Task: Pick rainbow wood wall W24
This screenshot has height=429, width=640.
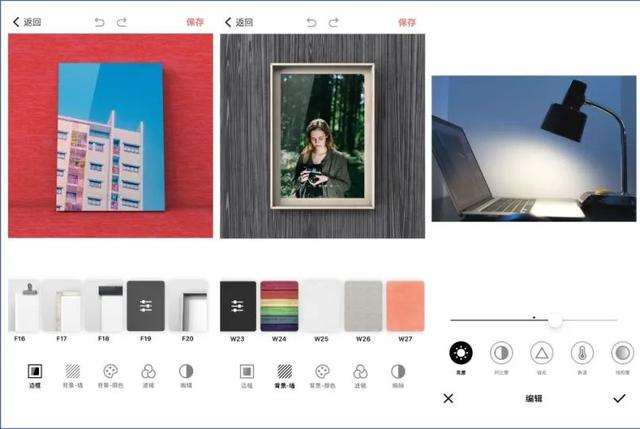Action: [x=279, y=306]
